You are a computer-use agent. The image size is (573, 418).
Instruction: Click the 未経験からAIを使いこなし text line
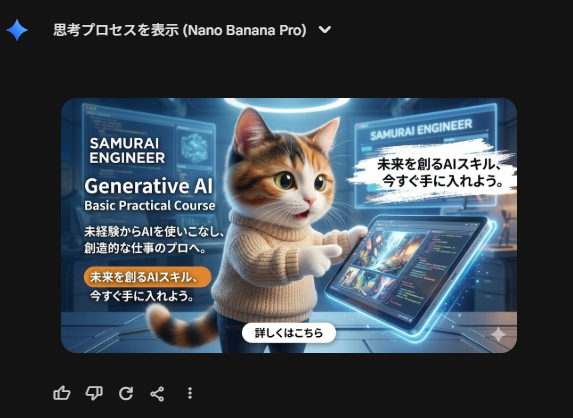pos(153,231)
